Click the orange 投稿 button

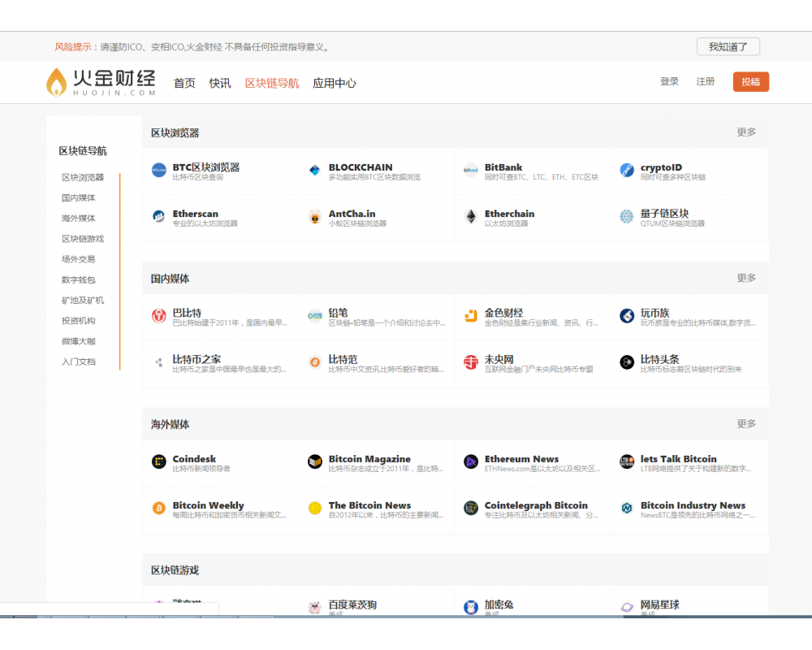(x=751, y=82)
